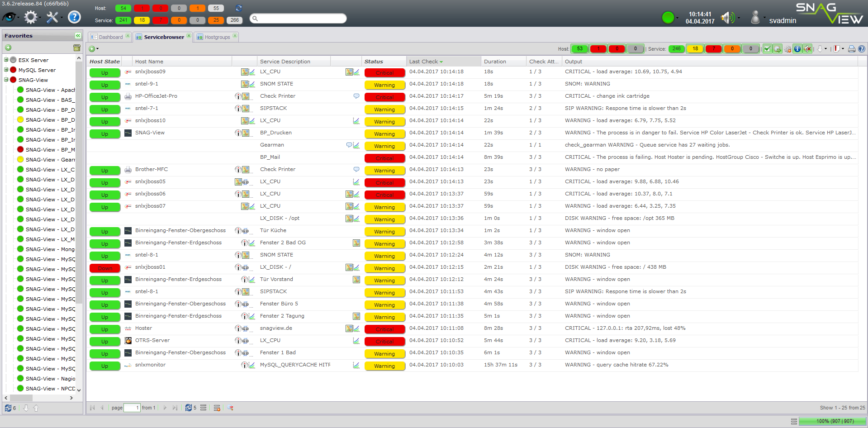Click the list with orange minus icon
The height and width of the screenshot is (428, 868).
click(217, 408)
